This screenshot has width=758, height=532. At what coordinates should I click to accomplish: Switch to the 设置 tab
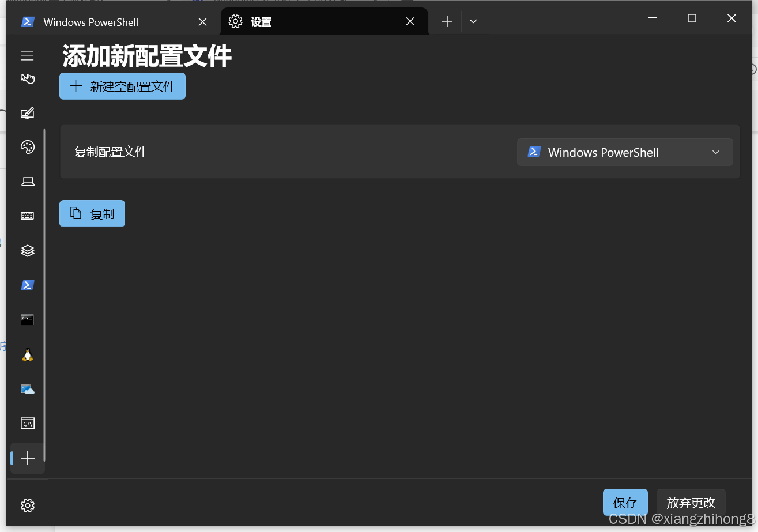coord(325,22)
